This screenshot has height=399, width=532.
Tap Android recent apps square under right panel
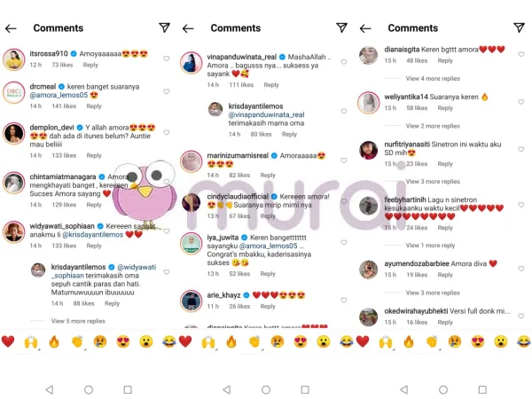click(x=482, y=389)
